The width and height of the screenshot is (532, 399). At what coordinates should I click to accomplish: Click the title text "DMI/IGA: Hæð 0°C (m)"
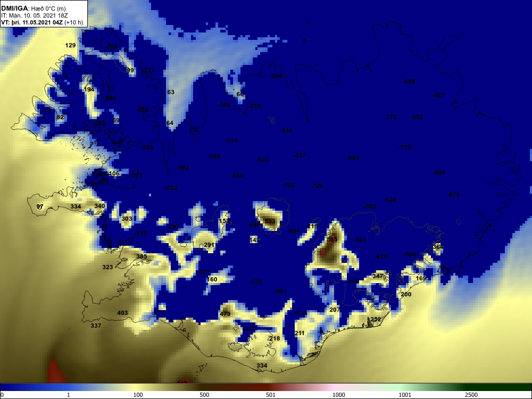(33, 9)
